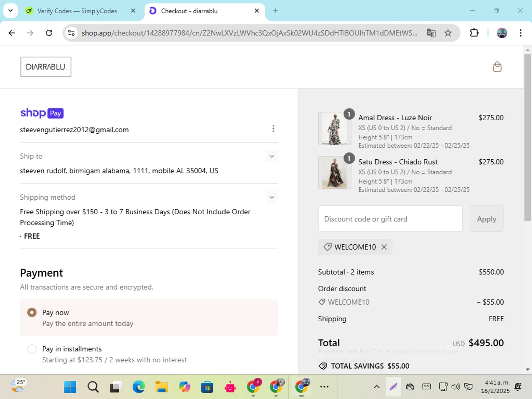The width and height of the screenshot is (532, 399).
Task: Click the browser back arrow
Action: [12, 33]
